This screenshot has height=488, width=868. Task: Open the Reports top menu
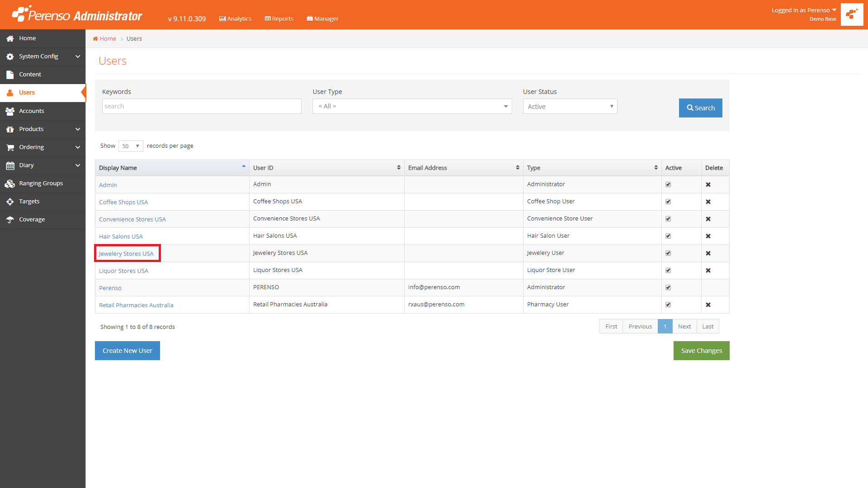(x=279, y=19)
